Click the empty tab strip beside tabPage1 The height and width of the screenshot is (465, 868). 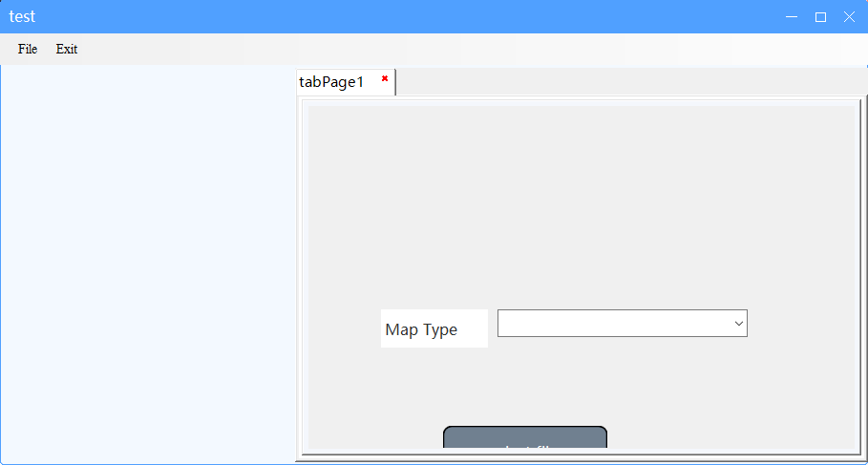click(631, 82)
